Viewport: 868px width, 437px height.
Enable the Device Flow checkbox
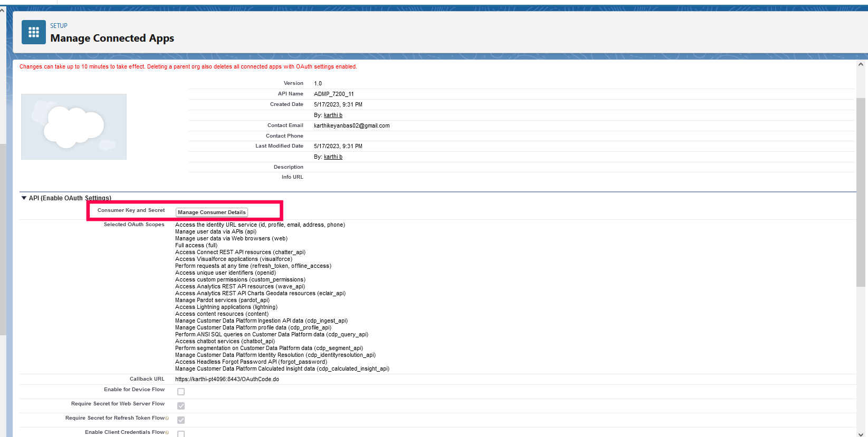(x=181, y=392)
